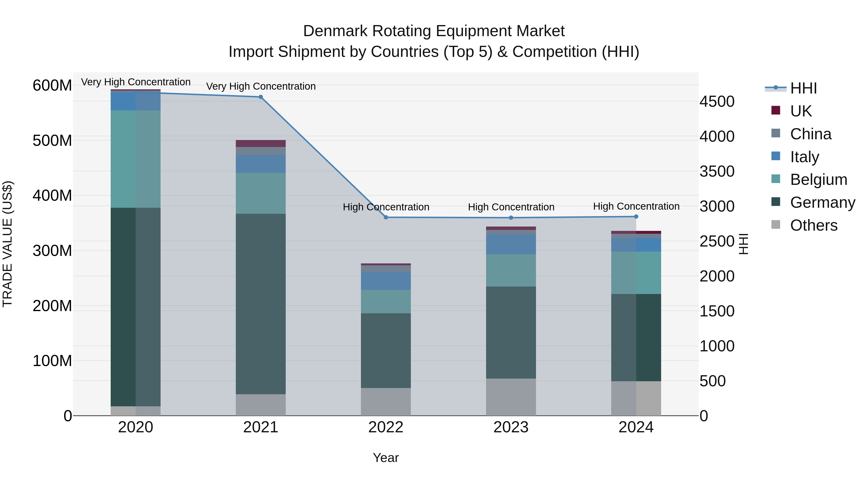This screenshot has width=868, height=488.
Task: Click the Germany segment of 2021 bar
Action: point(260,304)
